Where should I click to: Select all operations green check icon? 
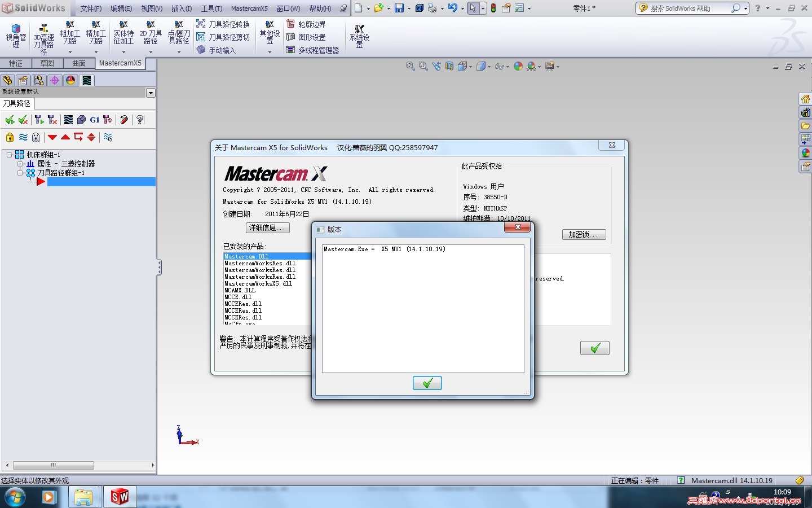10,120
